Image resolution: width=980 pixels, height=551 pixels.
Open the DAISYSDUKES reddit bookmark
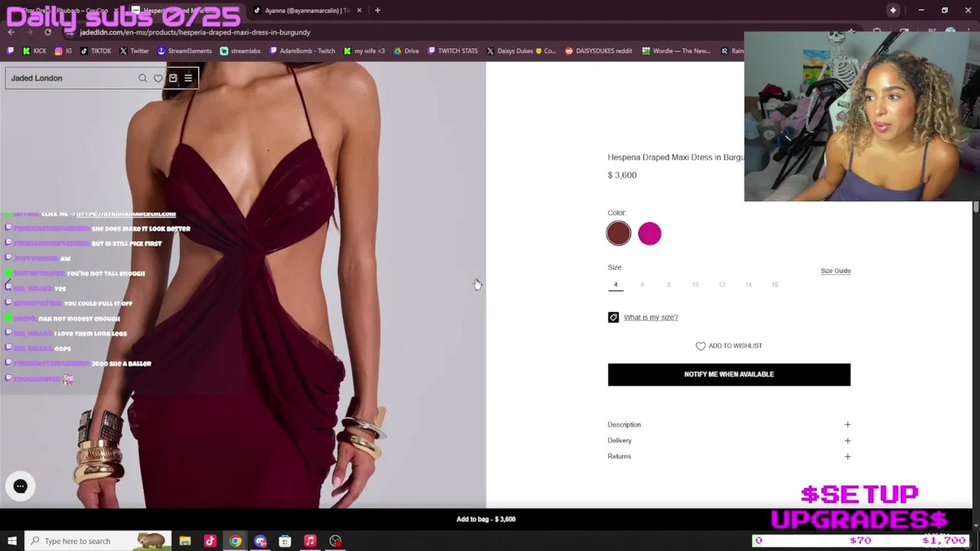599,51
